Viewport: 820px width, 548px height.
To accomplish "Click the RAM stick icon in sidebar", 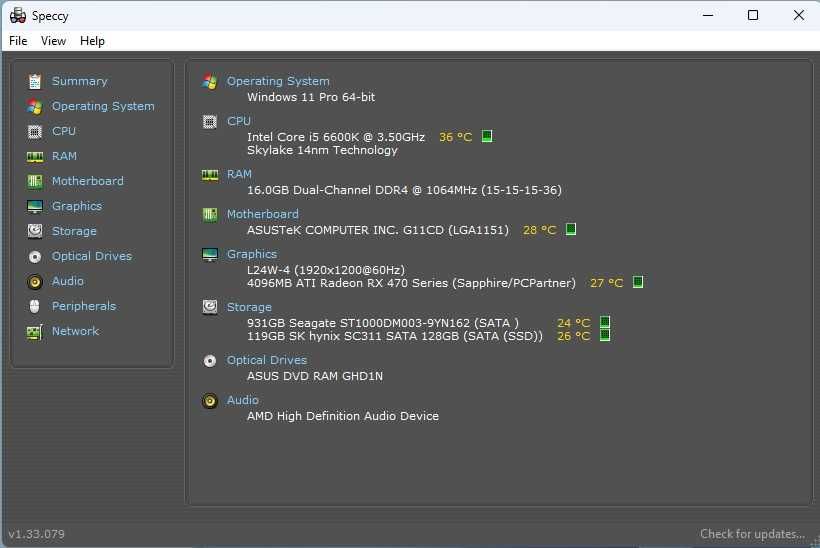I will (x=35, y=156).
